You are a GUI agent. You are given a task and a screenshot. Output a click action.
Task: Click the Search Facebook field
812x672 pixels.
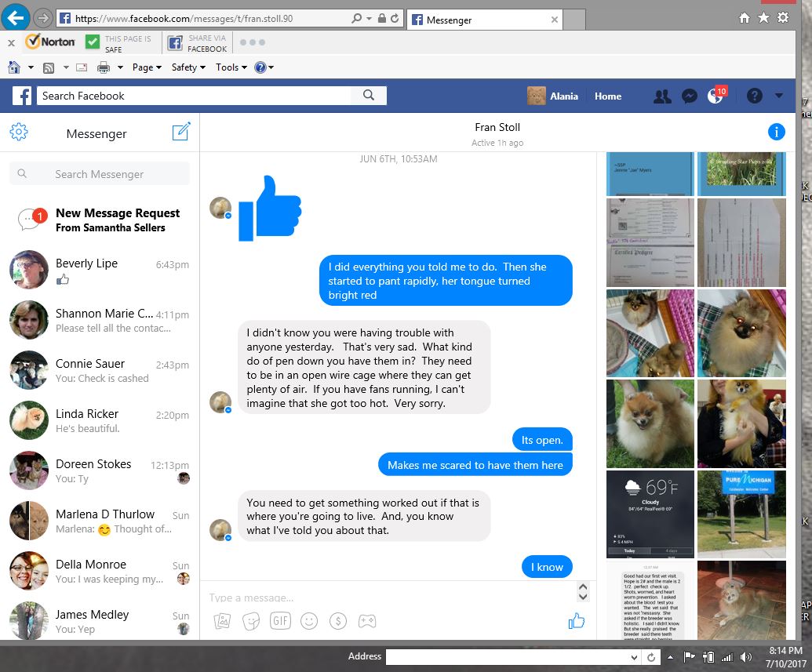[194, 96]
